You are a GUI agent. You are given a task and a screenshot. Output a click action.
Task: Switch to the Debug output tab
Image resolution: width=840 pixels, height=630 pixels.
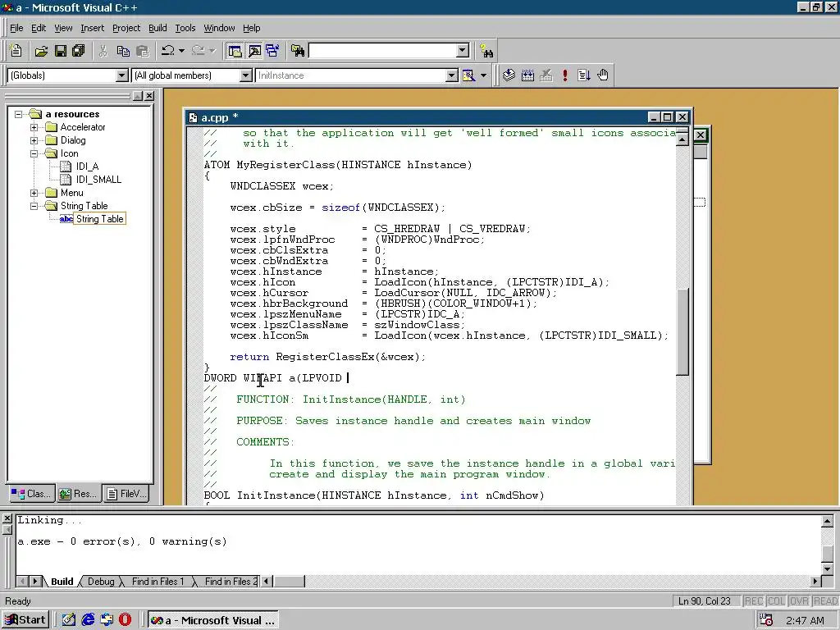point(101,582)
